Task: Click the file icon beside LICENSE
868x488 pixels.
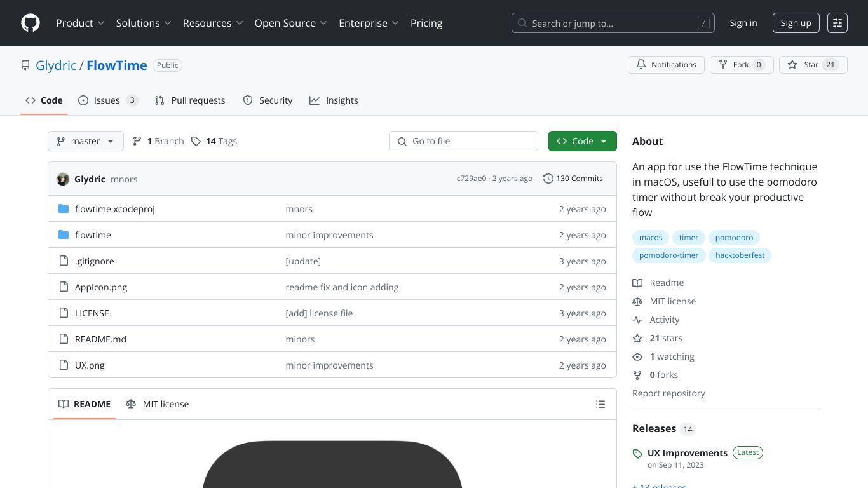Action: [x=64, y=313]
